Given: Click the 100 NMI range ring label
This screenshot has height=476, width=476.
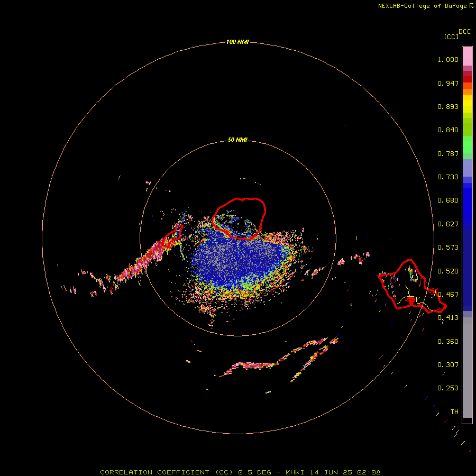Looking at the screenshot, I should [237, 42].
